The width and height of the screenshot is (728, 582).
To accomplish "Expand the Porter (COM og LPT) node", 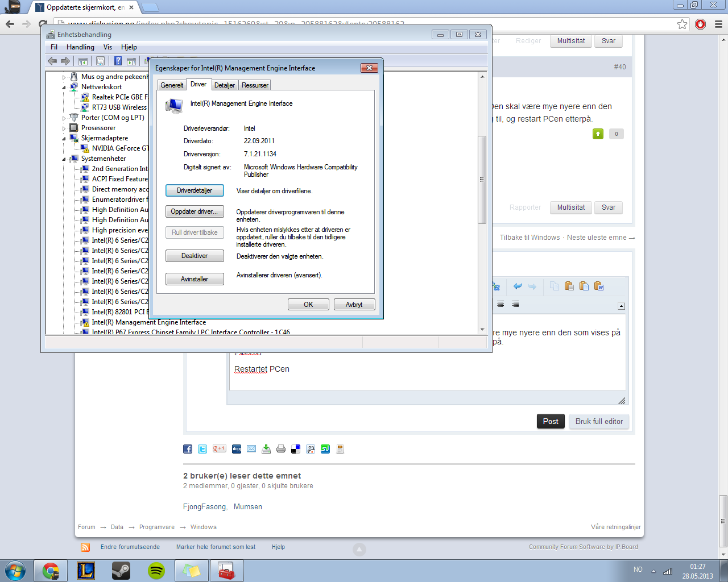I will coord(64,118).
